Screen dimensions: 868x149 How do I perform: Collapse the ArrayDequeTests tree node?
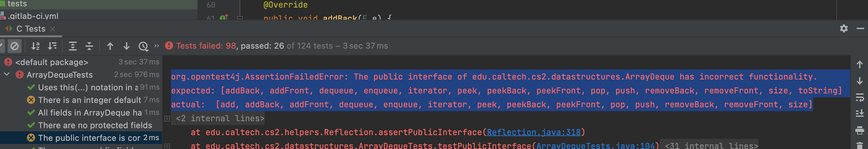(7, 74)
